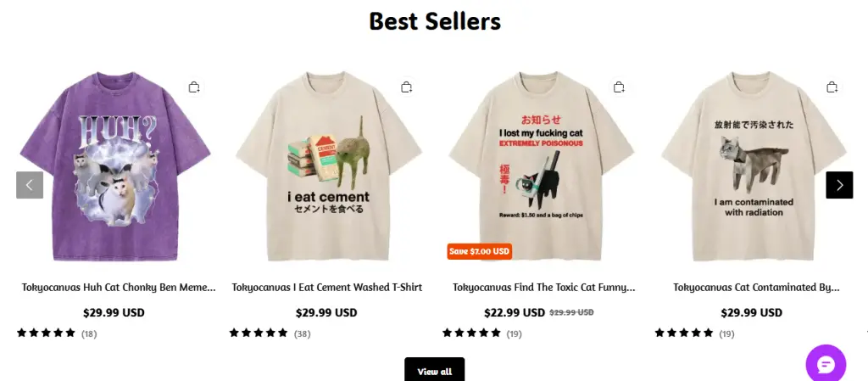View the i eat cement shirt image
Viewport: 868px width, 381px height.
pos(328,166)
